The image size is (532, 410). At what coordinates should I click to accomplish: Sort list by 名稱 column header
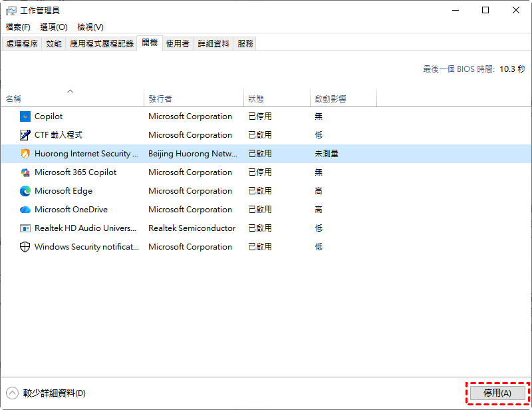(14, 99)
